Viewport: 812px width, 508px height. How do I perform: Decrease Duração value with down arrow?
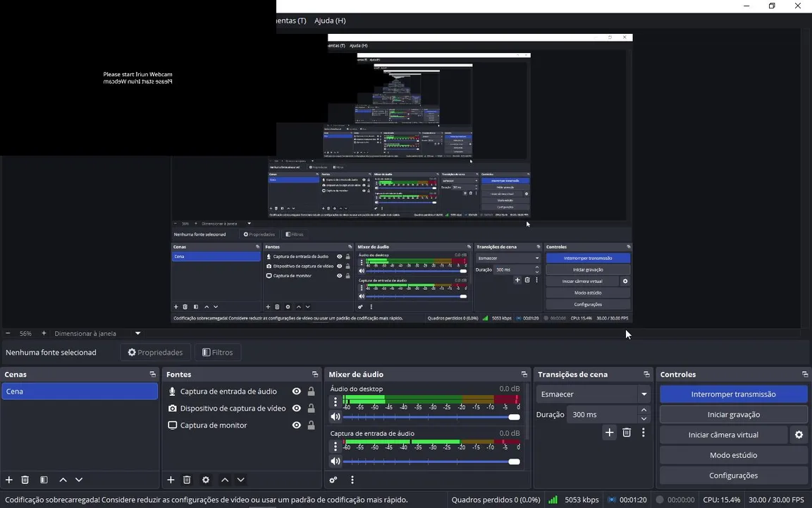tap(644, 419)
